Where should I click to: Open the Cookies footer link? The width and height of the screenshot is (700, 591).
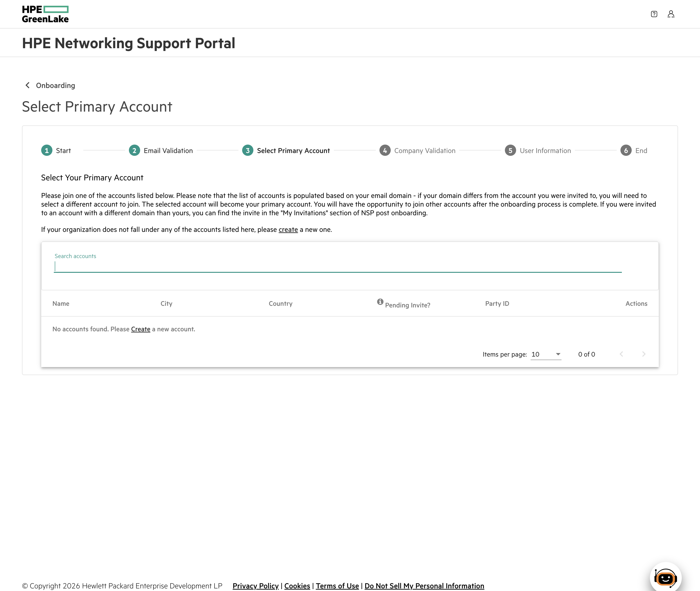point(297,586)
